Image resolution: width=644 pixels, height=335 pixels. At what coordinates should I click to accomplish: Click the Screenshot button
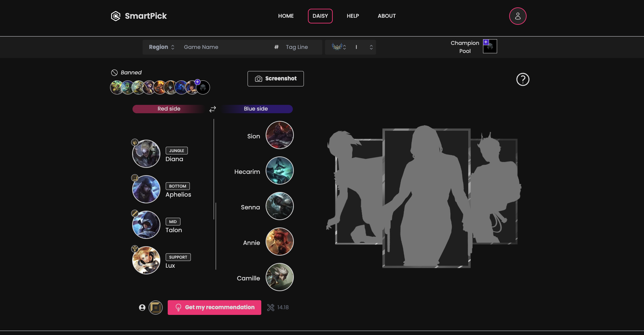[x=276, y=79]
